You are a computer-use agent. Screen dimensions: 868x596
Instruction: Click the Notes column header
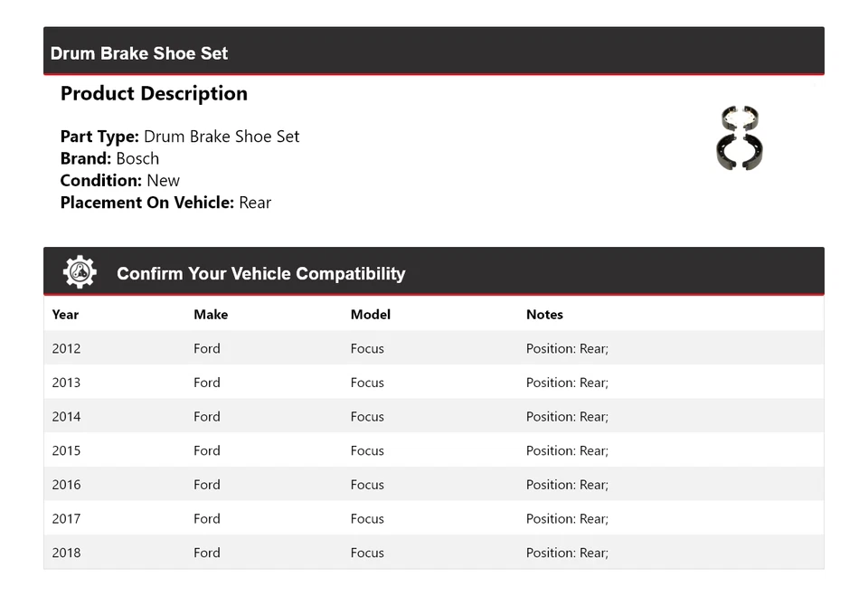coord(544,315)
